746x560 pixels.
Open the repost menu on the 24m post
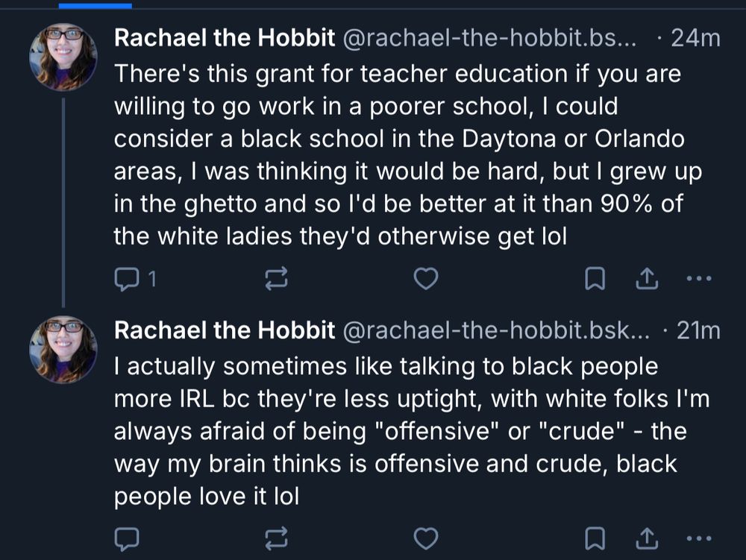pos(275,280)
